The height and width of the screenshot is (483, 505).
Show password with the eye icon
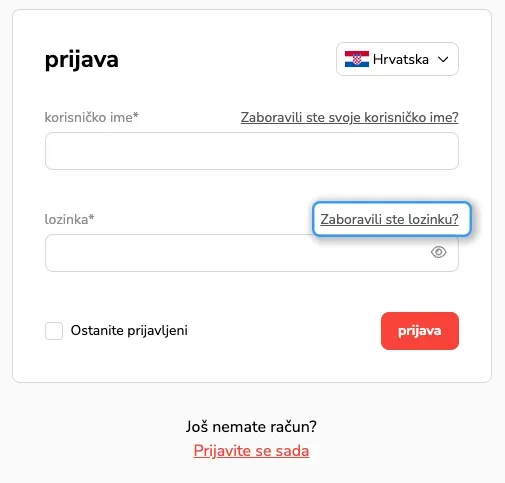(438, 252)
